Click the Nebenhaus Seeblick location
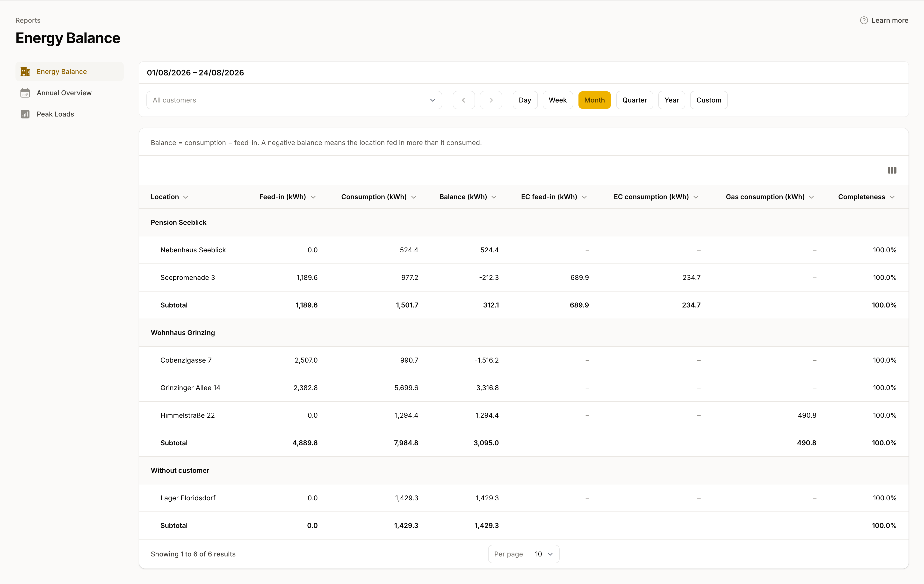Image resolution: width=924 pixels, height=584 pixels. point(193,250)
